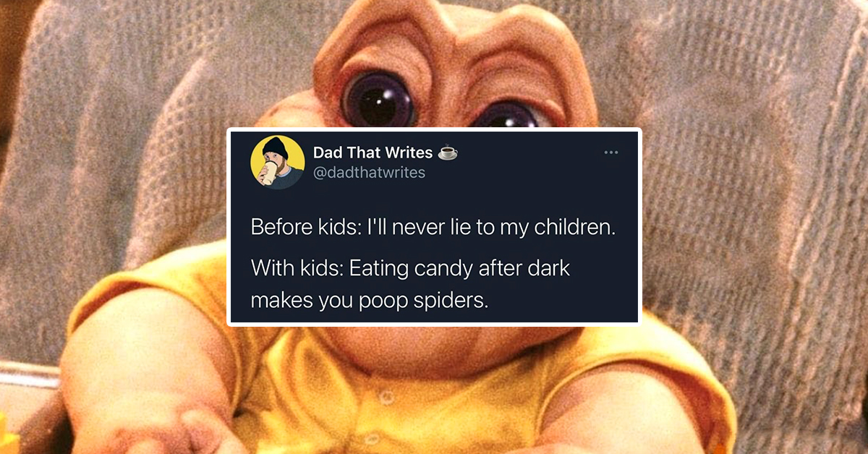Viewport: 868px width, 454px height.
Task: Open the Dad That Writes display name
Action: [373, 153]
